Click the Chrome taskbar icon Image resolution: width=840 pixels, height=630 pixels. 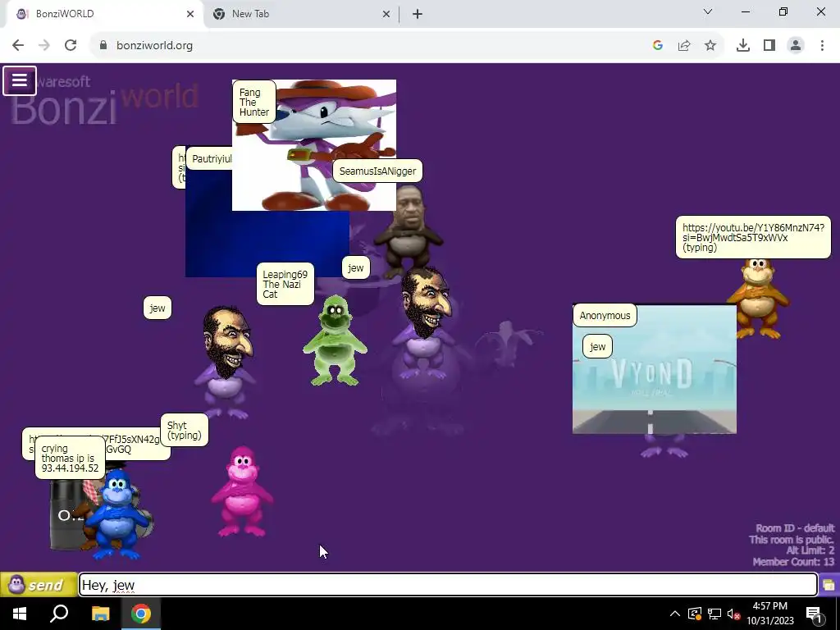[141, 614]
